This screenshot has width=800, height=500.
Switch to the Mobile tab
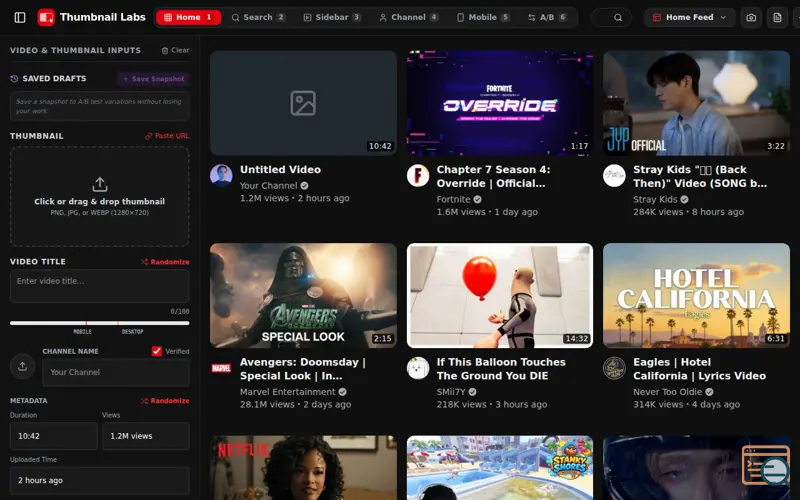click(482, 17)
